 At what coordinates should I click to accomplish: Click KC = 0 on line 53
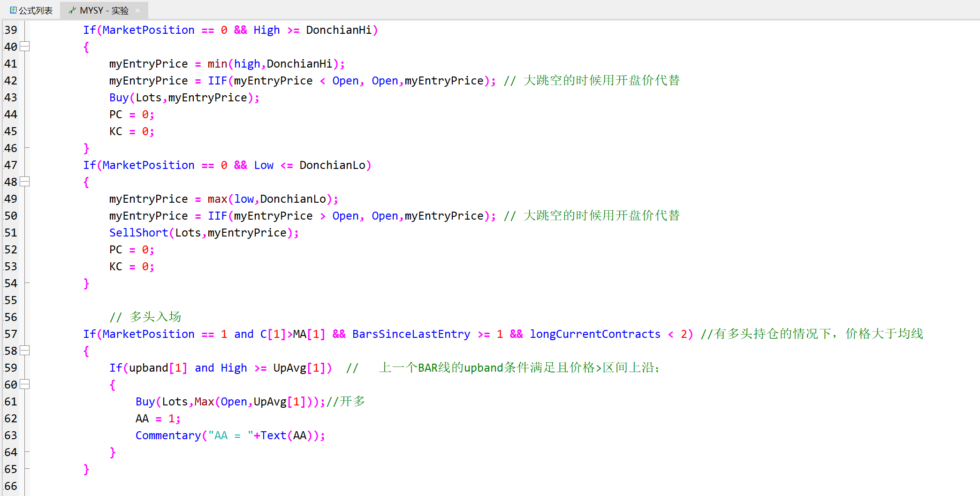(x=131, y=267)
